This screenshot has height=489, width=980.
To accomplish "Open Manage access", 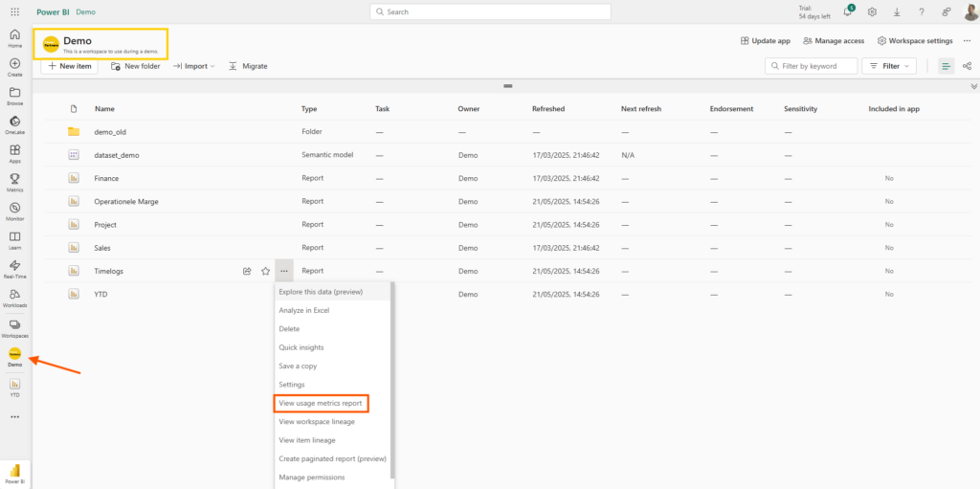I will [834, 40].
